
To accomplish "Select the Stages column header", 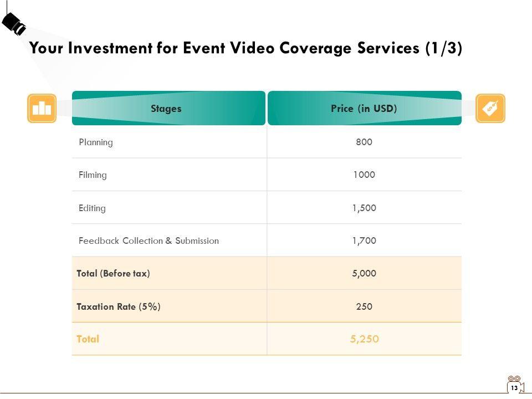I will coord(166,109).
